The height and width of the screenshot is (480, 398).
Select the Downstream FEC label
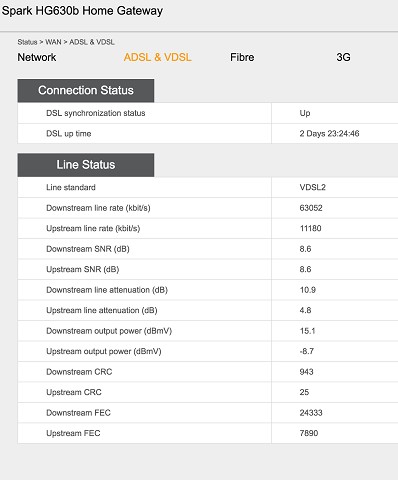[x=78, y=413]
